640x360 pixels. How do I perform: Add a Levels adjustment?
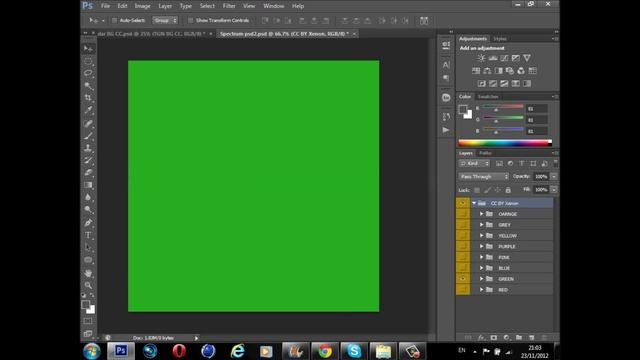coord(493,58)
